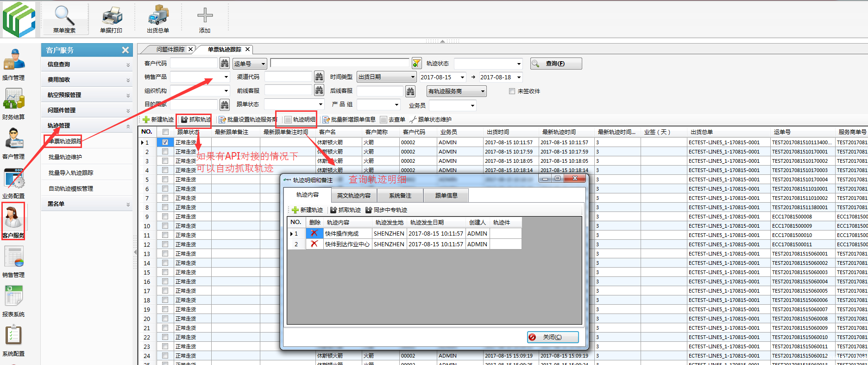This screenshot has width=868, height=365.
Task: Open 轨迹明细 from main toolbar
Action: (300, 120)
